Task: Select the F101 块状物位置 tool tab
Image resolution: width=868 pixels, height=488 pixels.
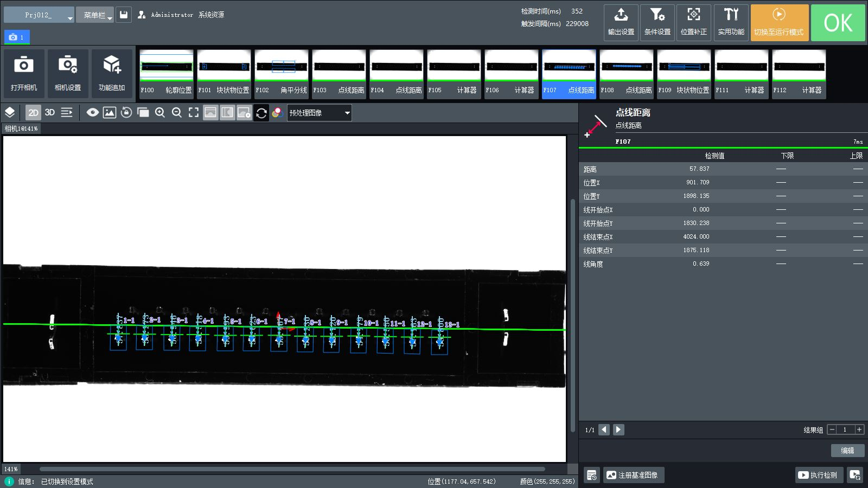Action: coord(224,74)
